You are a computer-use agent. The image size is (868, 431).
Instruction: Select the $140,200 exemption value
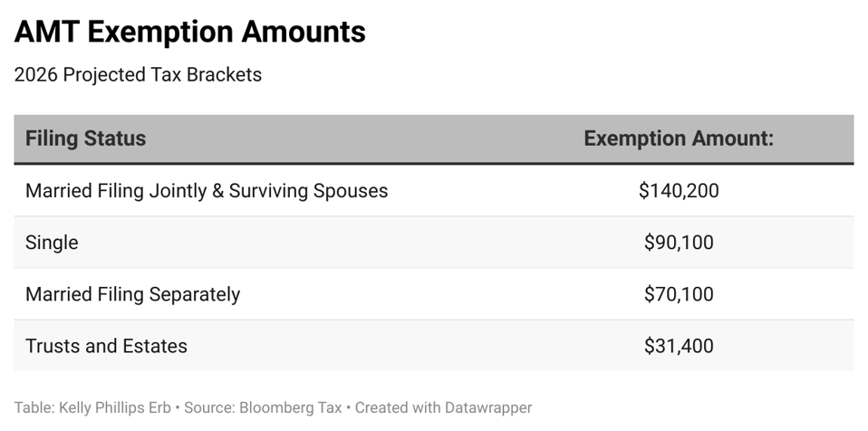(x=679, y=191)
